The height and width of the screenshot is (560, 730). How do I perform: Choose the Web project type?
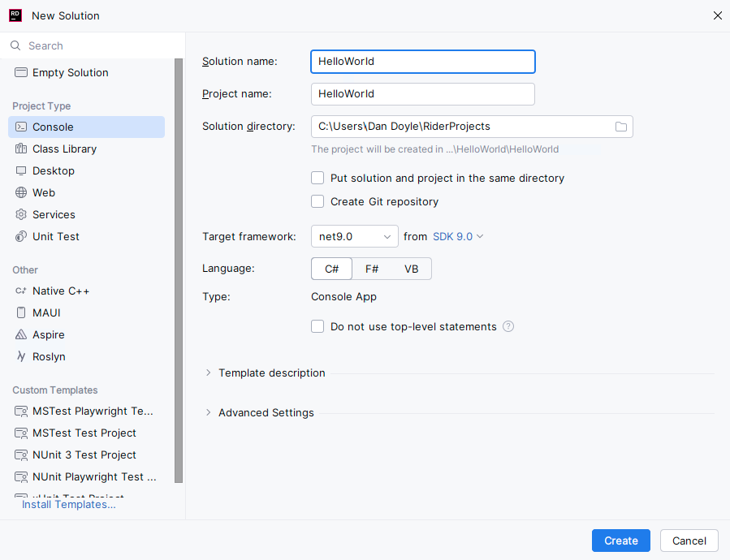86,192
